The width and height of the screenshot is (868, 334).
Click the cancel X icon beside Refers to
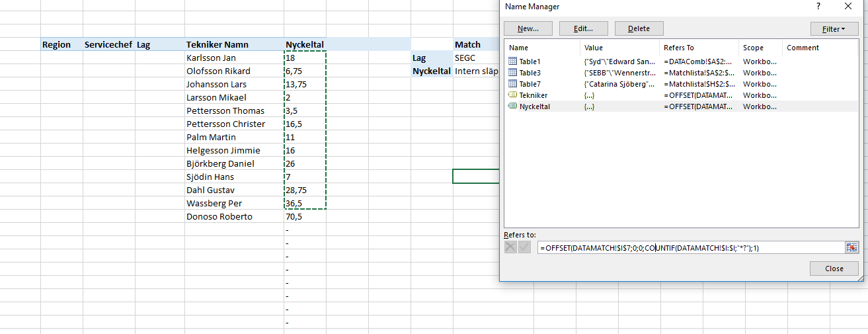[x=511, y=247]
